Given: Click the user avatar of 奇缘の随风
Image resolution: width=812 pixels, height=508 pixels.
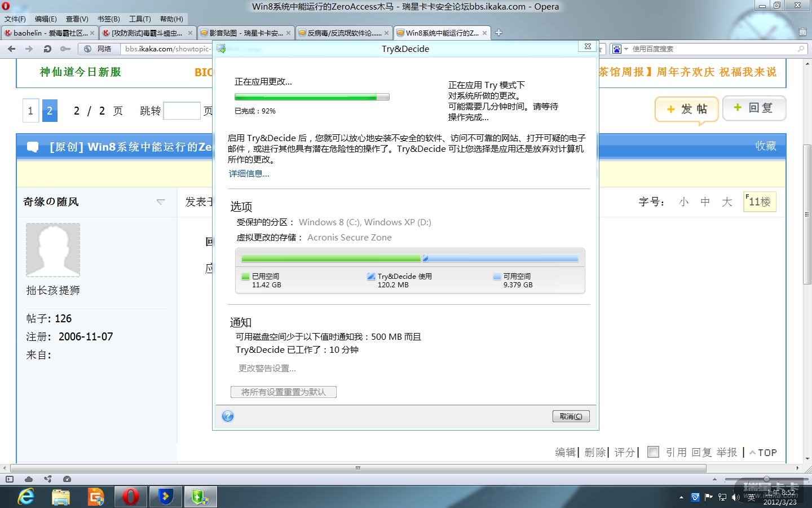Looking at the screenshot, I should pyautogui.click(x=53, y=250).
